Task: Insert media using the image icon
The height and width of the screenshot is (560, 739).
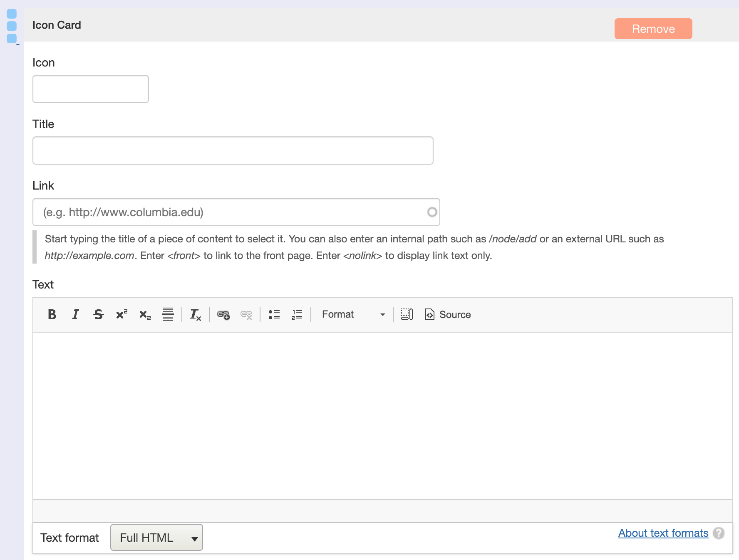Action: pos(407,315)
